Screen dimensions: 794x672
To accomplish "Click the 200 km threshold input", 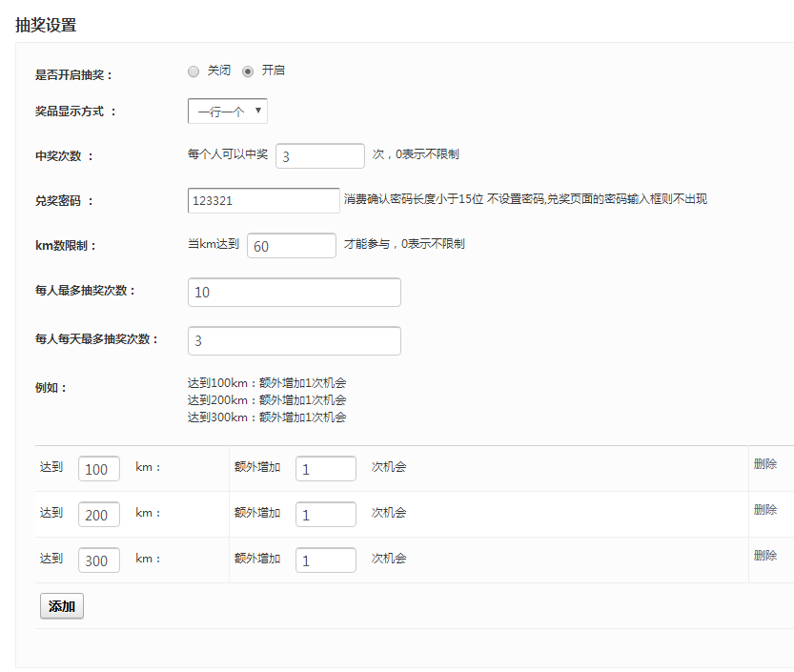I will click(x=98, y=515).
